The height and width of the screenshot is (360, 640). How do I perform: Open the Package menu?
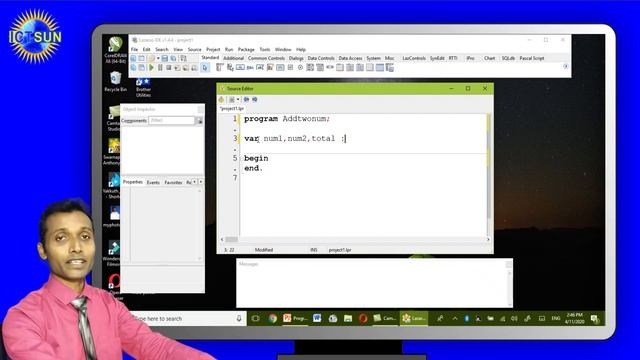246,49
